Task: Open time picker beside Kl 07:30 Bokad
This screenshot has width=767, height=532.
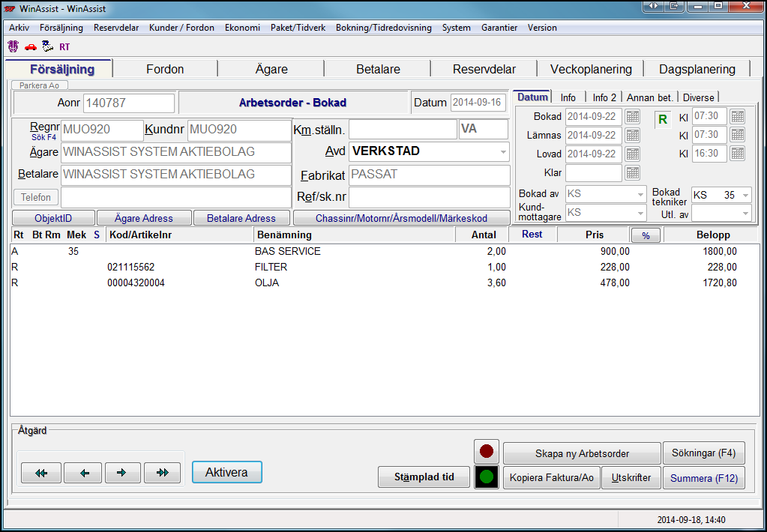Action: [738, 117]
